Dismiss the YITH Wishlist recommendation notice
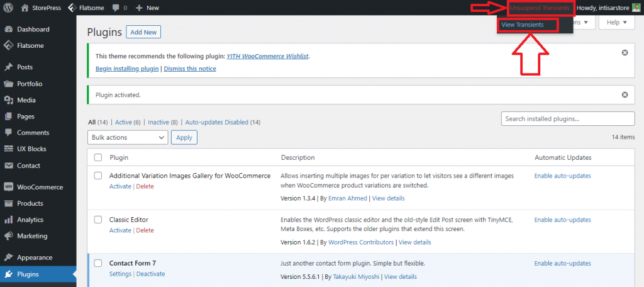644x287 pixels. (x=625, y=53)
